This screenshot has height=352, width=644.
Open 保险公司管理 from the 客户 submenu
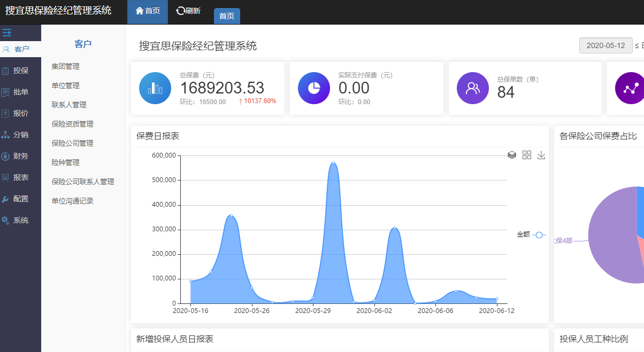point(72,143)
